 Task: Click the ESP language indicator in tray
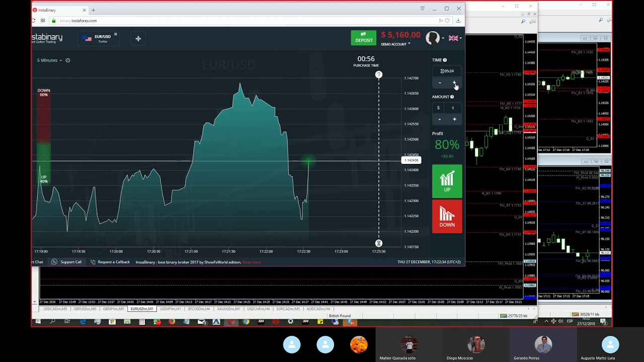570,321
